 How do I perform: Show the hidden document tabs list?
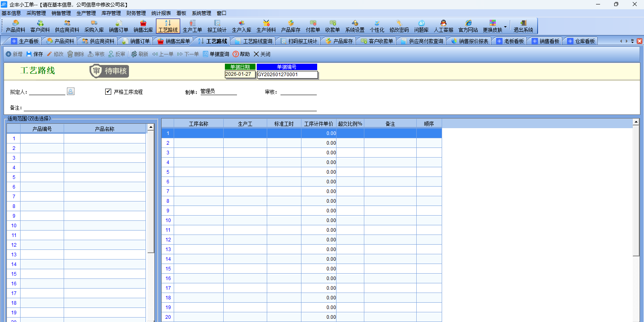[632, 41]
